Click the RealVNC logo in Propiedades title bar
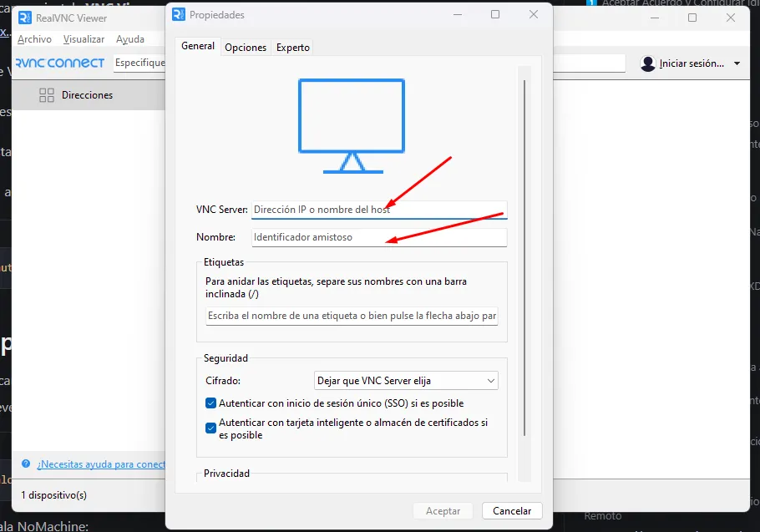The width and height of the screenshot is (760, 532). (x=177, y=15)
